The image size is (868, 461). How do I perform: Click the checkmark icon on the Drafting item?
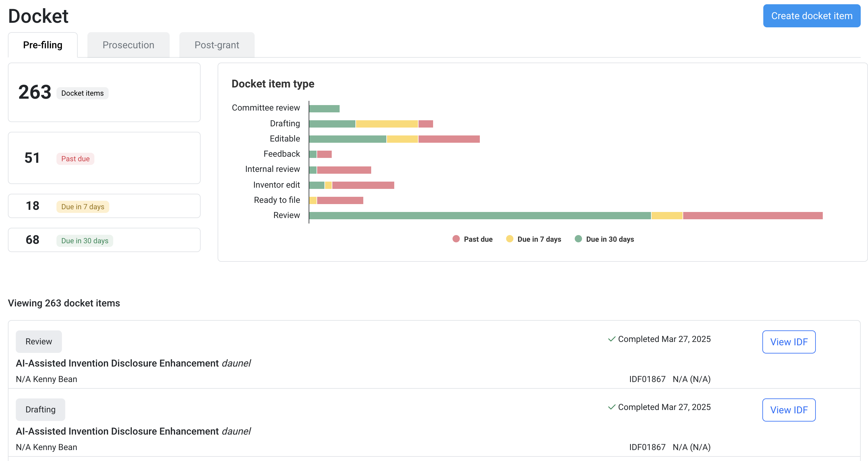[x=612, y=407]
